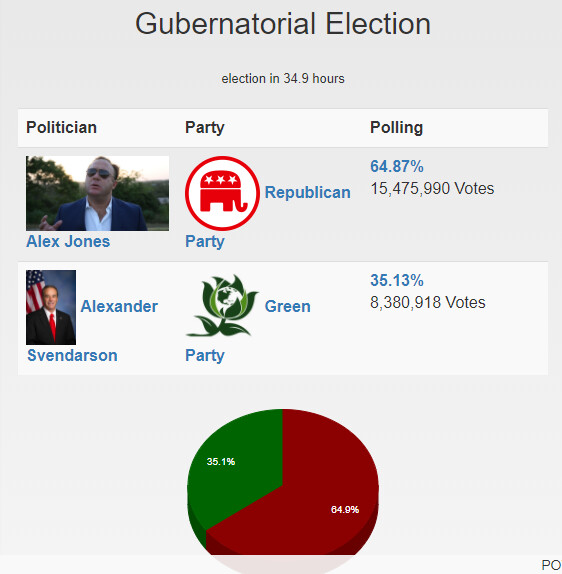Viewport: 562px width, 574px height.
Task: Click the 'Party' link under Republican logo
Action: click(205, 242)
